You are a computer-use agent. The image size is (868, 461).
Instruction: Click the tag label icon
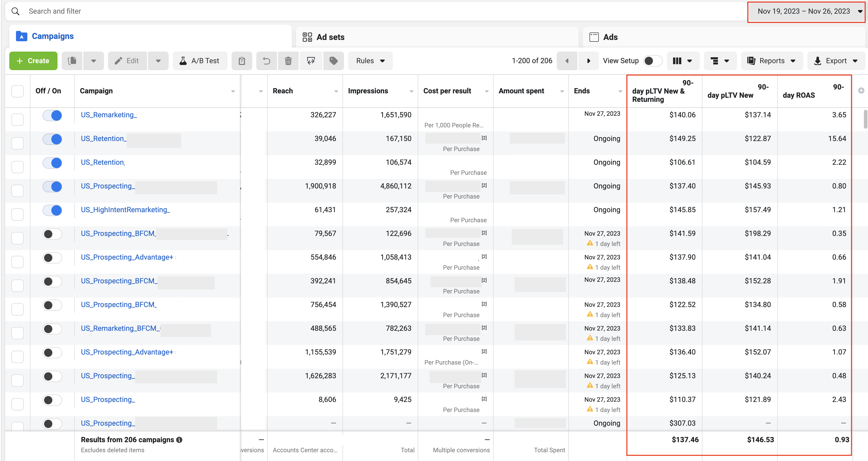[x=333, y=61]
